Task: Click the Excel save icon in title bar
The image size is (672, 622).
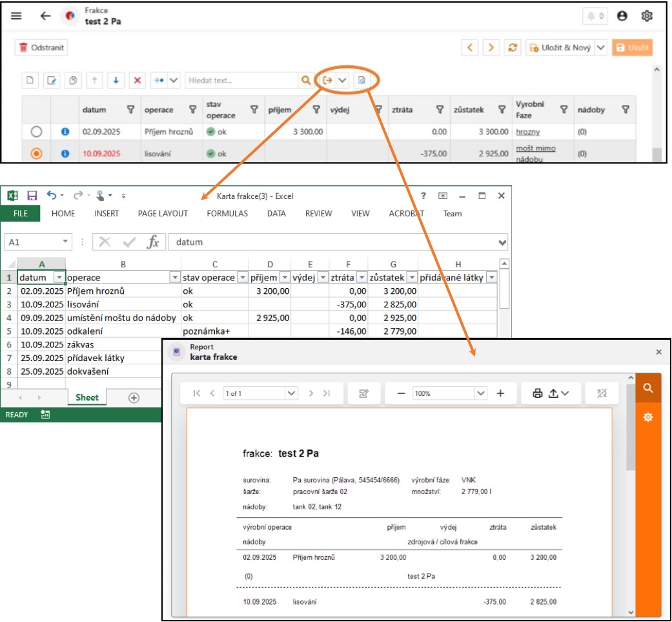Action: pos(32,196)
